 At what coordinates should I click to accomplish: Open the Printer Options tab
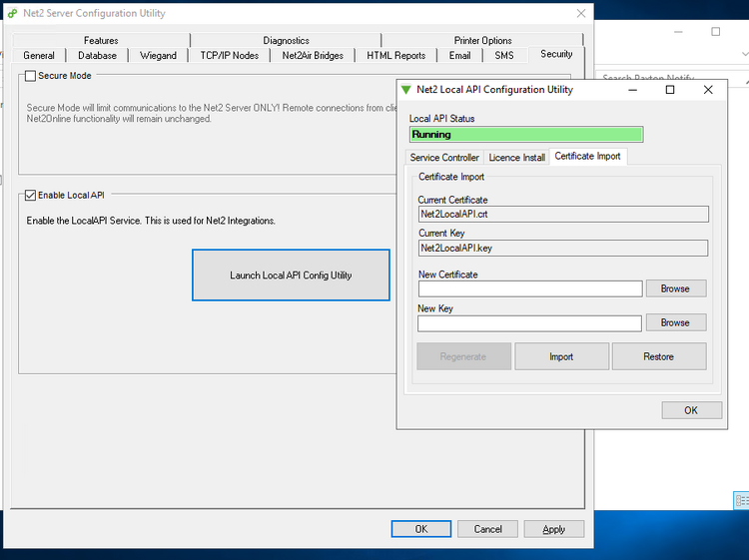point(482,40)
